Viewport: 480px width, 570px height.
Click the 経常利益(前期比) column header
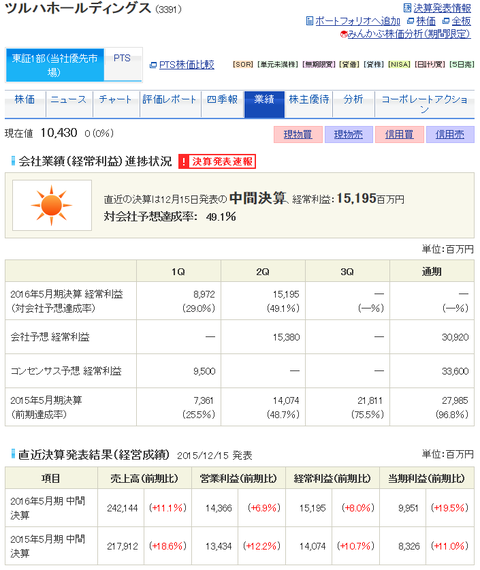pos(332,478)
